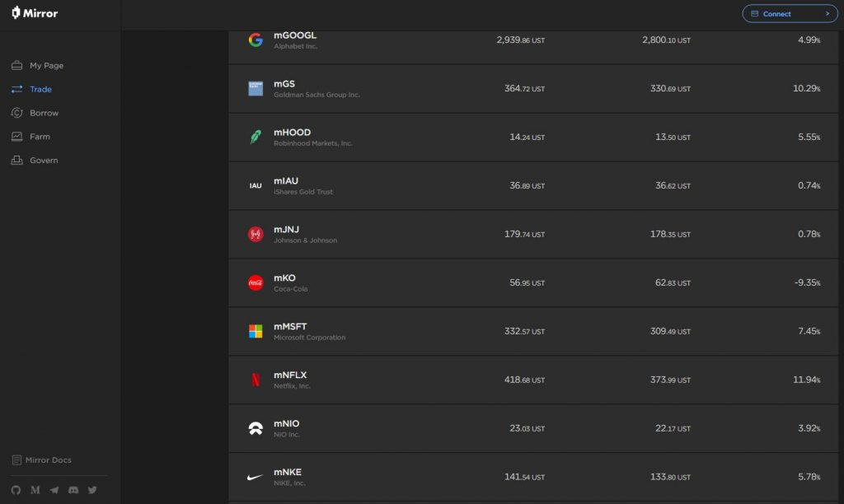Open the Telegram icon link
Viewport: 844px width, 504px height.
54,490
